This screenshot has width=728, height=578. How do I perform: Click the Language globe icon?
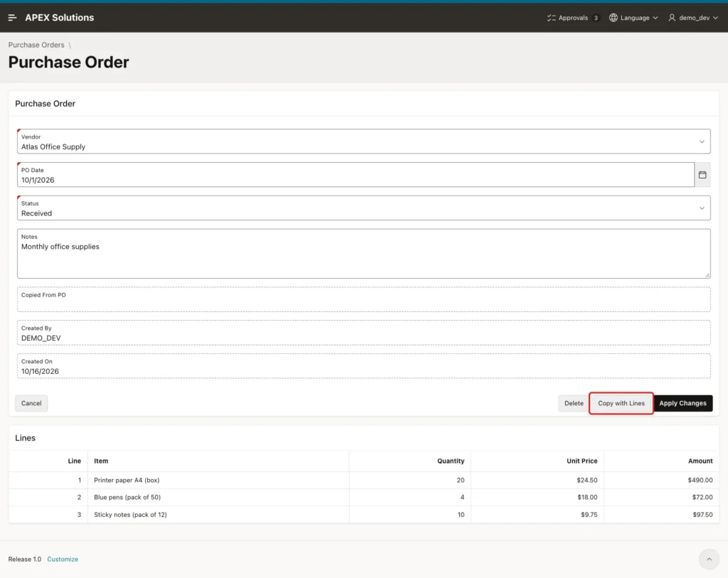[614, 18]
